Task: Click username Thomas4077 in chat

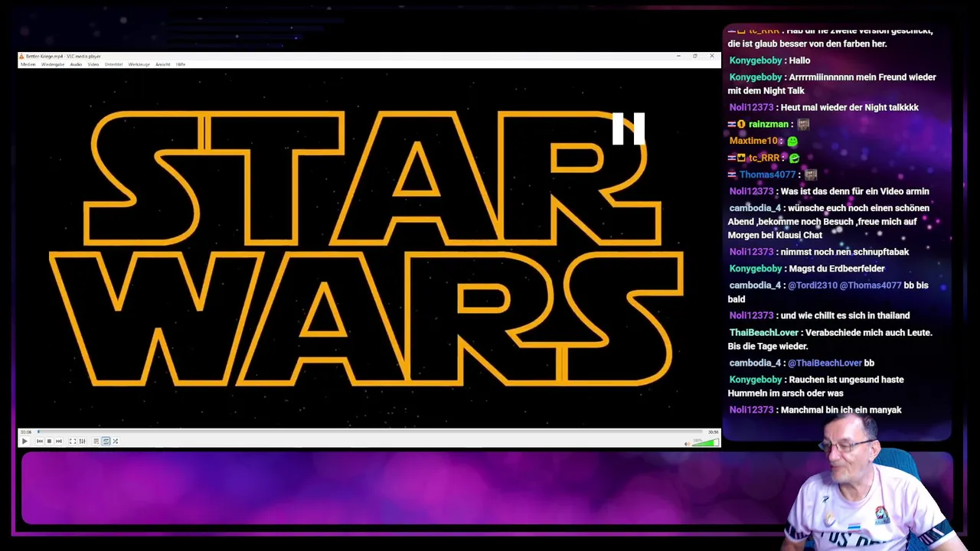Action: [x=767, y=174]
